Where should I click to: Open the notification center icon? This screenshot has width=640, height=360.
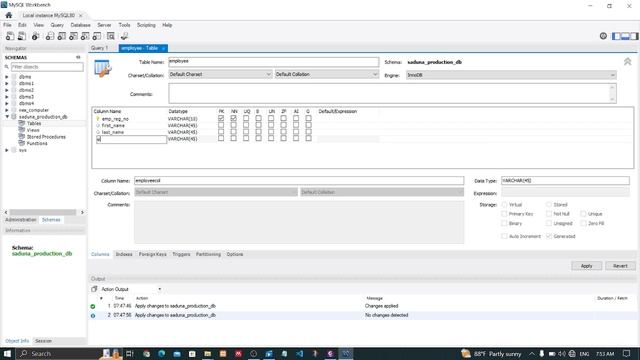627,353
